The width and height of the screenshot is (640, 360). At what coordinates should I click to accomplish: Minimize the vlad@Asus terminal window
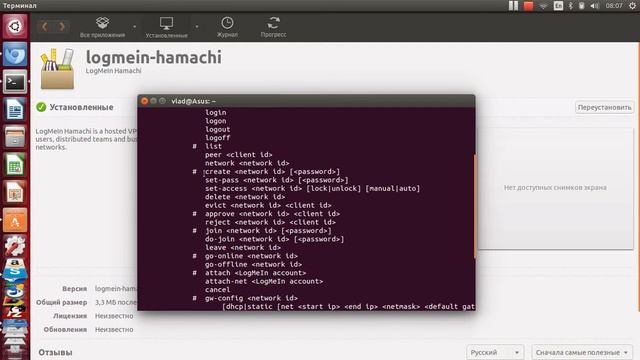153,101
